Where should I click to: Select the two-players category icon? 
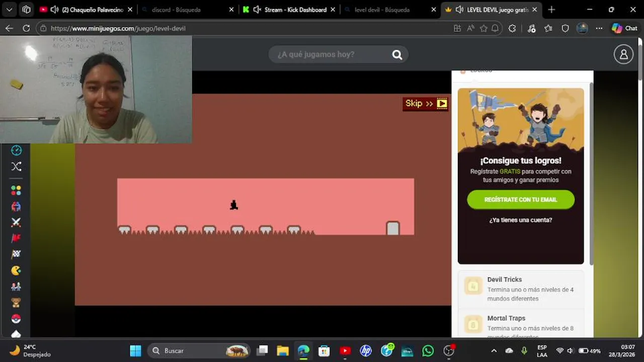pos(16,287)
